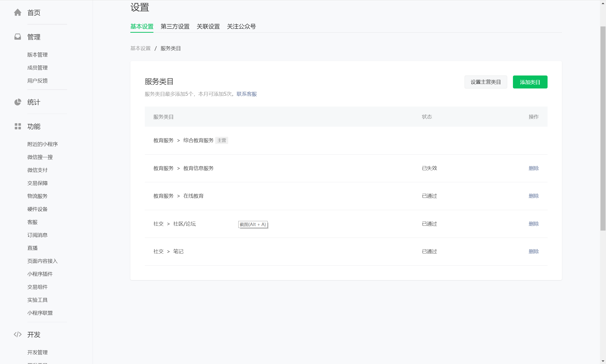Image resolution: width=606 pixels, height=364 pixels.
Task: Click the green 添加类目 button
Action: click(x=530, y=82)
